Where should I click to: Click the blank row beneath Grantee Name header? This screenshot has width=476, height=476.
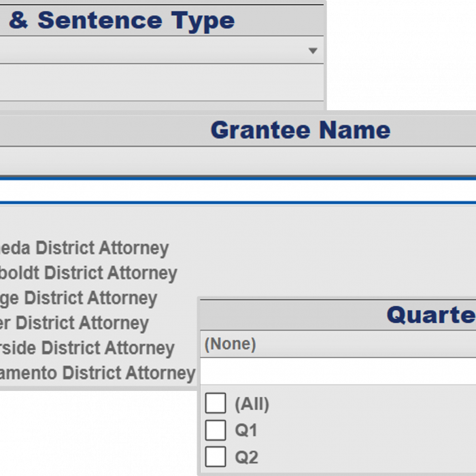coord(238,162)
